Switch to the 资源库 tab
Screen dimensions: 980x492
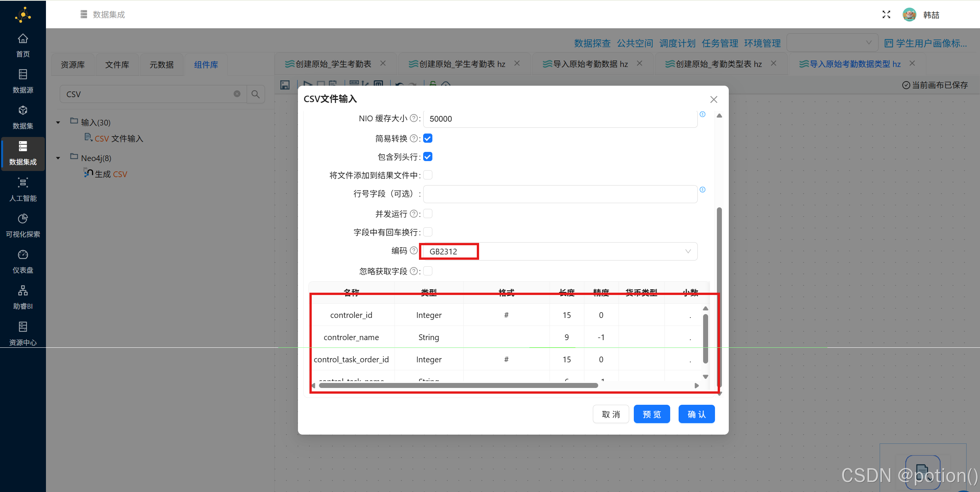[x=73, y=65]
